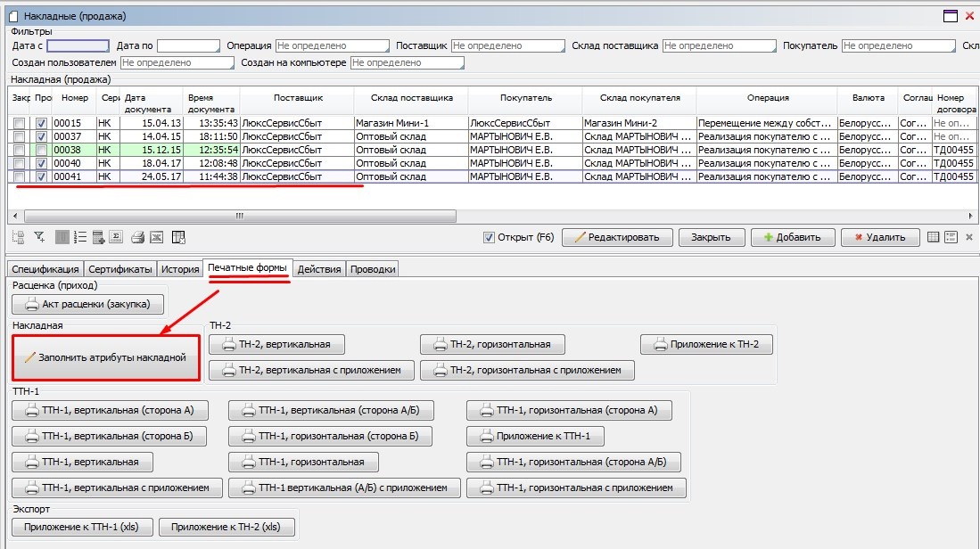The image size is (980, 549).
Task: Click the table's horizontal scrollbar
Action: [x=239, y=216]
